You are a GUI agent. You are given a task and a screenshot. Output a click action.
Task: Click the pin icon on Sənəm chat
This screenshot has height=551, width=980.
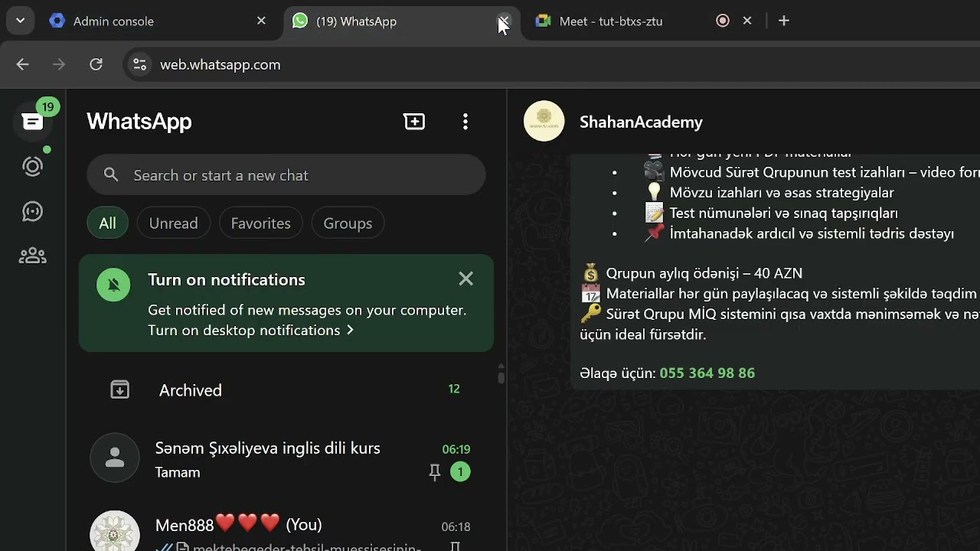[435, 473]
